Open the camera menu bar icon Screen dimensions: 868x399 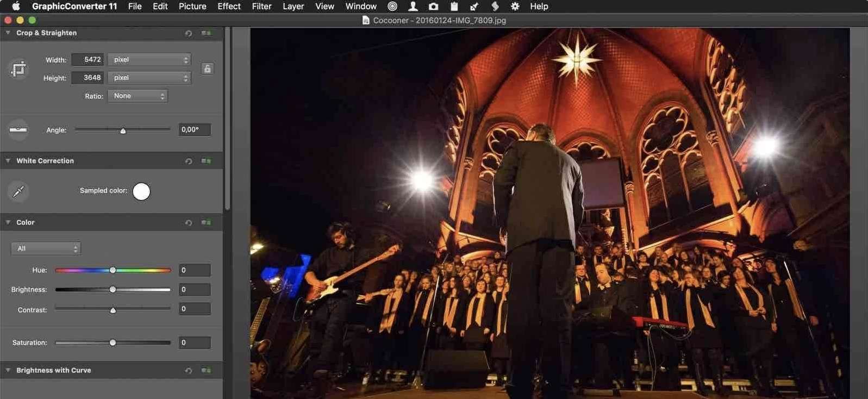point(433,7)
